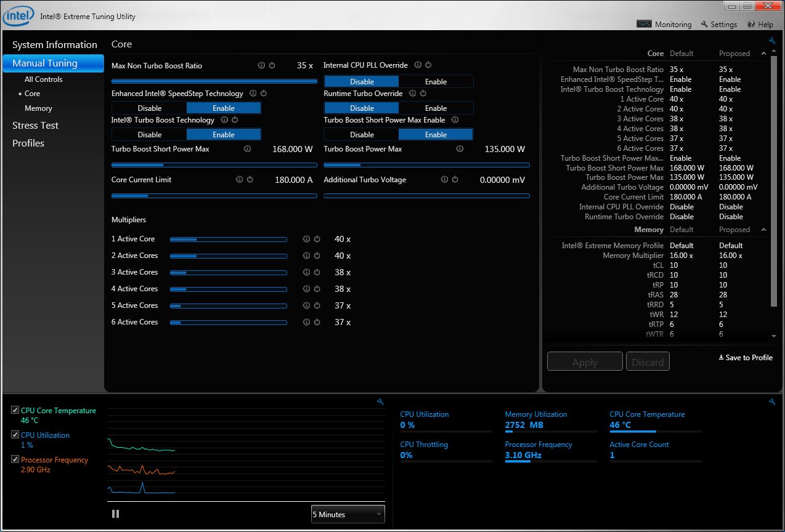The image size is (785, 532).
Task: Click power icon next to Intel Turbo Boost Technology
Action: click(235, 120)
